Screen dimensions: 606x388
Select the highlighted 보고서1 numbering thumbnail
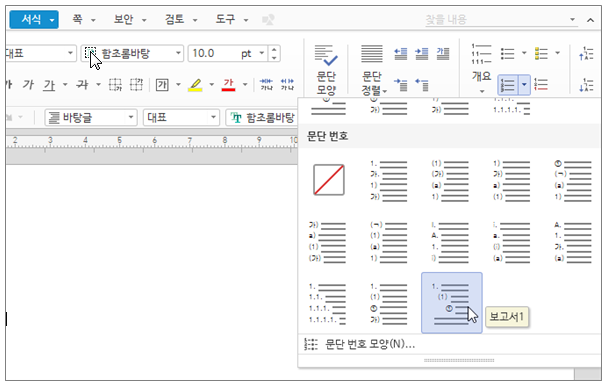451,303
